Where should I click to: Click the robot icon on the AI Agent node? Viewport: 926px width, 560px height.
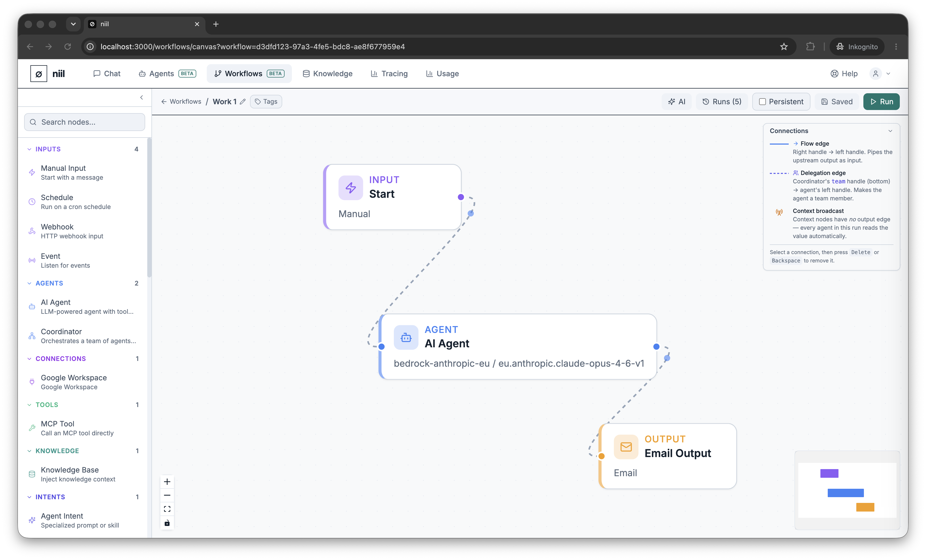[406, 337]
